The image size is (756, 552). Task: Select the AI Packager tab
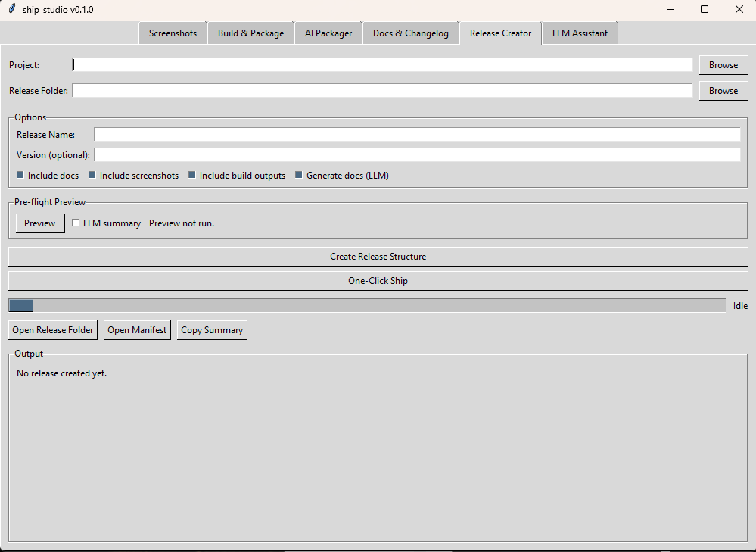[x=328, y=33]
